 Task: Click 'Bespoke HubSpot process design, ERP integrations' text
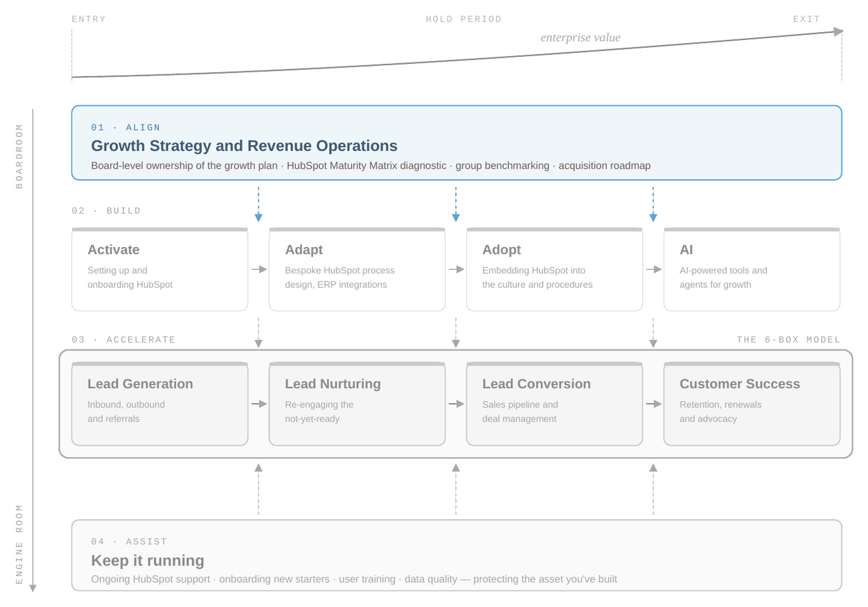[x=339, y=277]
